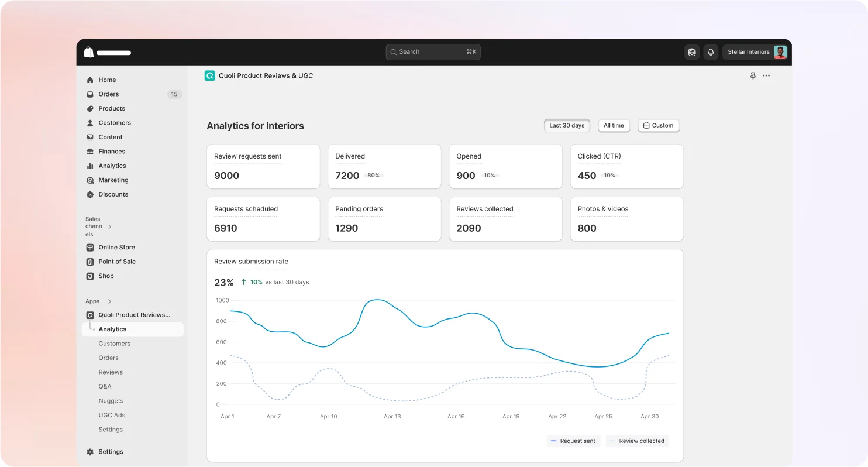The image size is (868, 467).
Task: Toggle the Review collected legend item
Action: pos(636,441)
